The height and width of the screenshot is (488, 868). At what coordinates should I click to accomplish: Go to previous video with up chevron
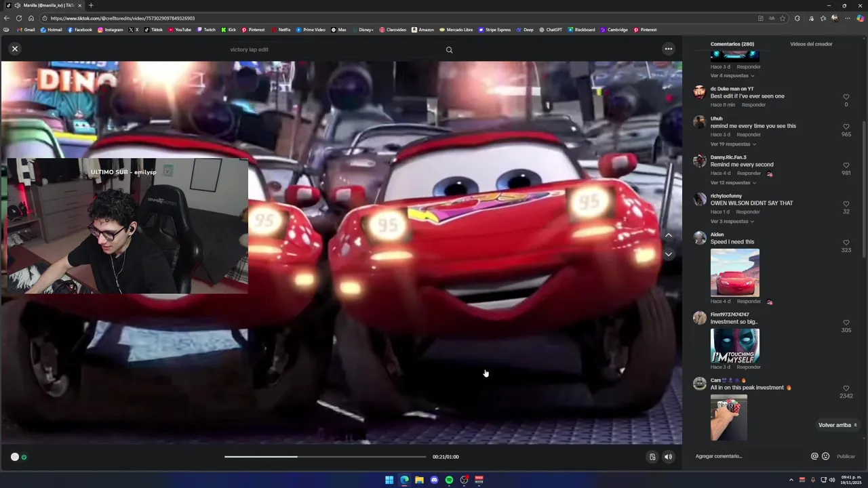668,235
